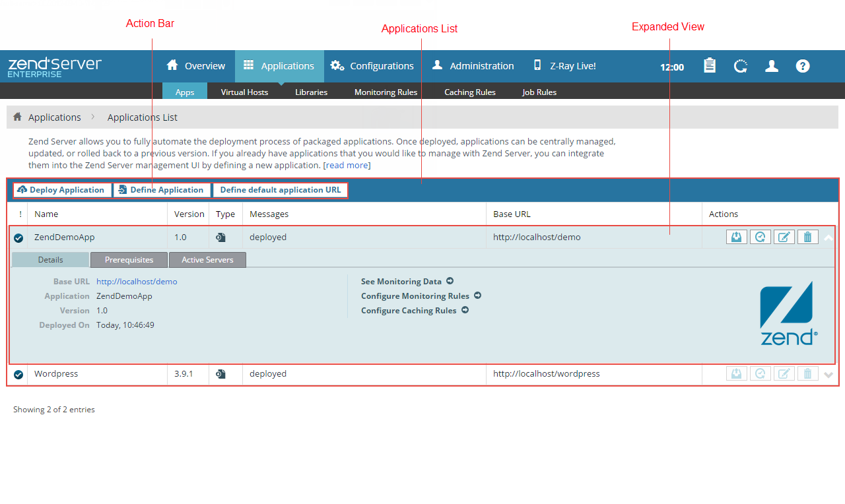Click the trash icon for ZendDemoApp

tap(807, 237)
